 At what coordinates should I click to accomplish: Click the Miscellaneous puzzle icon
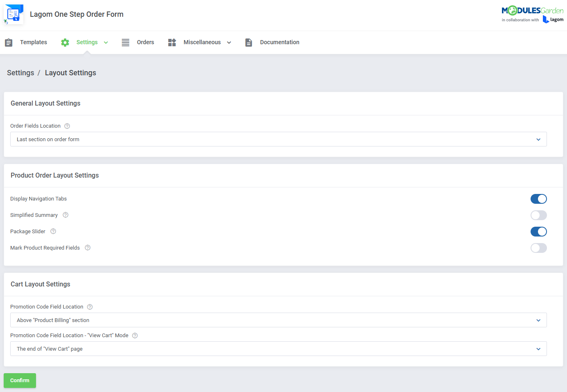coord(172,42)
